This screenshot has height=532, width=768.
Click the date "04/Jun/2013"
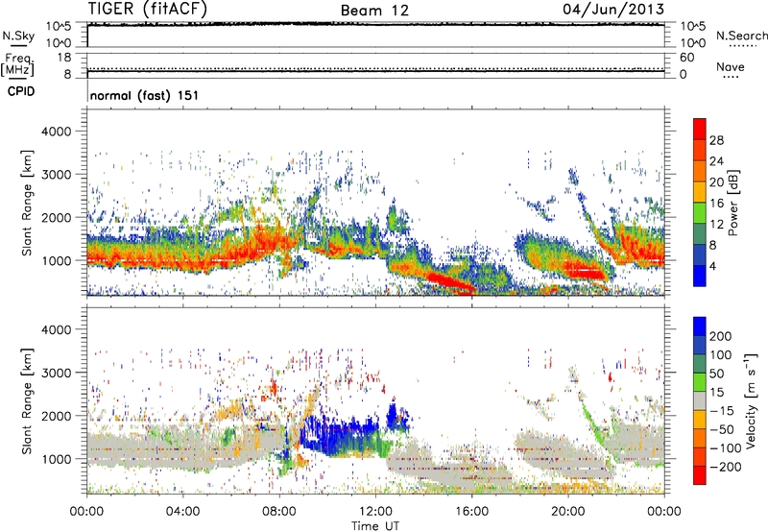coord(613,9)
